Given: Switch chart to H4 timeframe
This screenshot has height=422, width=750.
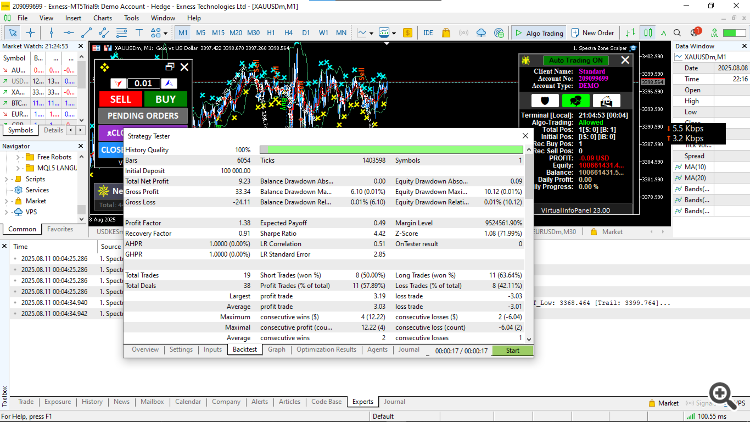Looking at the screenshot, I should coord(288,33).
